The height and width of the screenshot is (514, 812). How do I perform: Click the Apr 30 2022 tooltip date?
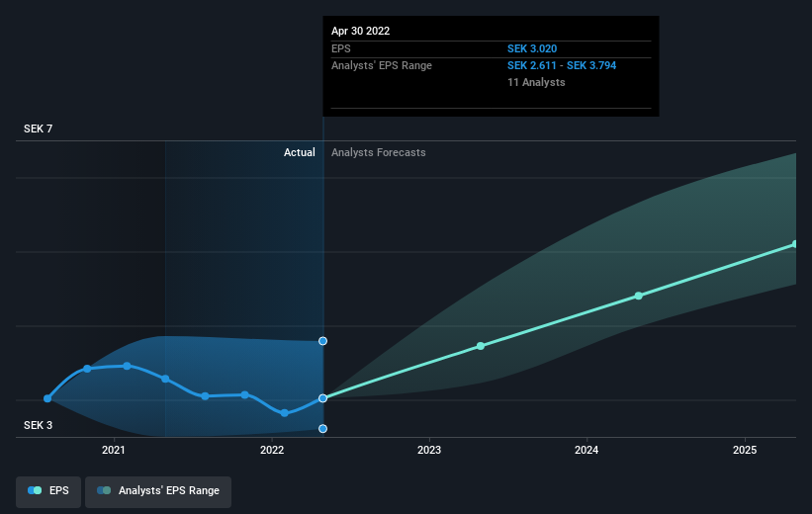click(x=360, y=31)
